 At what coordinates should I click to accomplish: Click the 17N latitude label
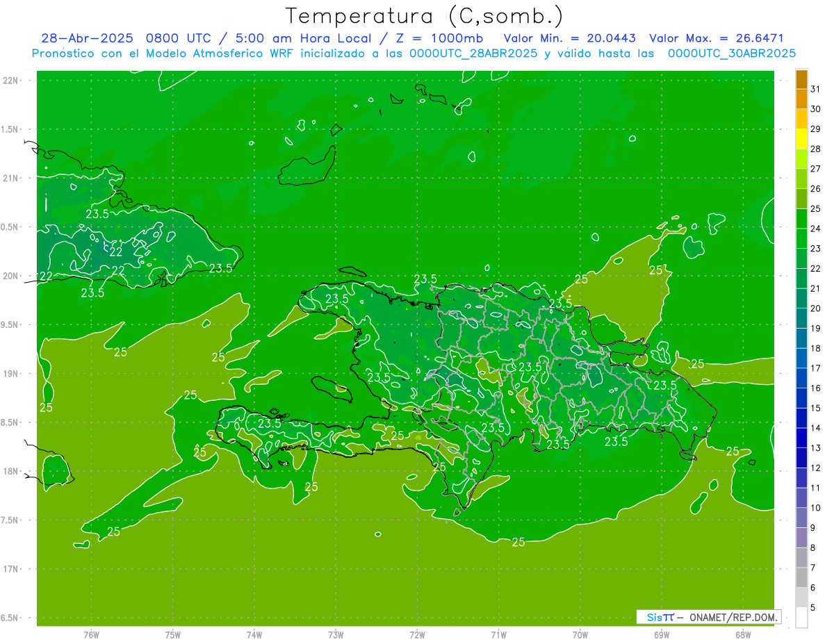(10, 569)
